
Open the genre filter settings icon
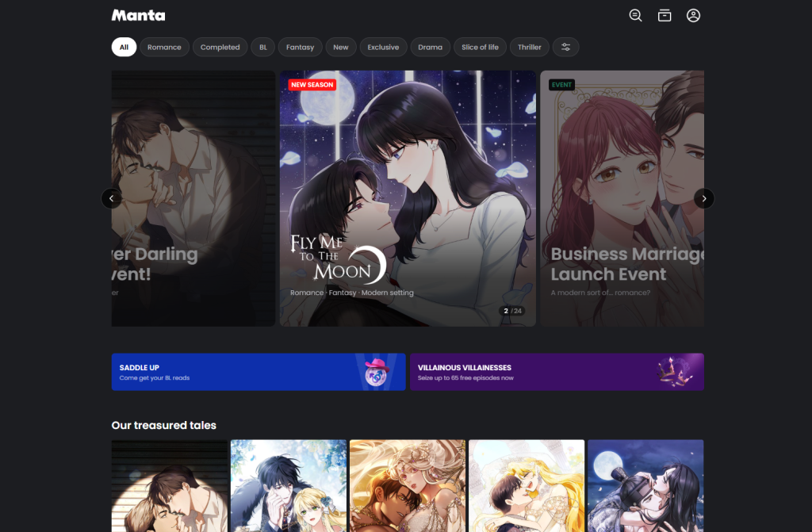coord(565,48)
